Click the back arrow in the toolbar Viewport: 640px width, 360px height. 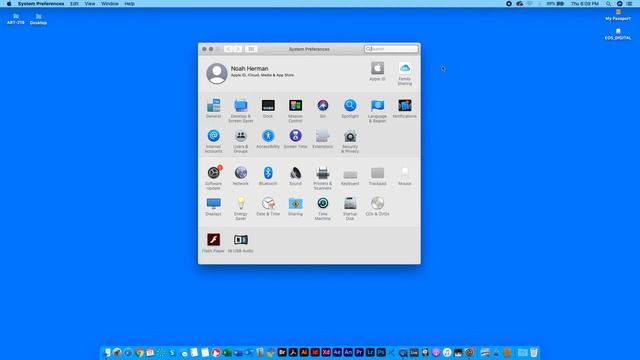pyautogui.click(x=229, y=49)
